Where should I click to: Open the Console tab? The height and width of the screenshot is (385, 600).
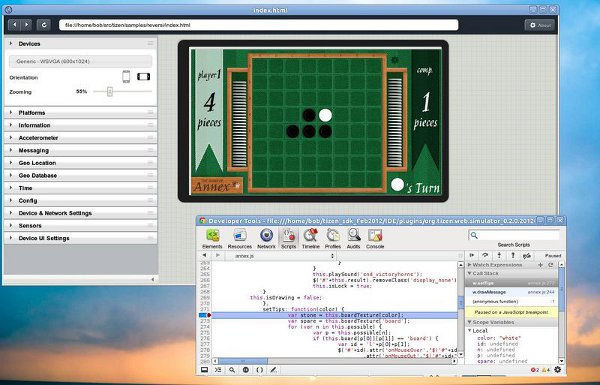point(375,239)
